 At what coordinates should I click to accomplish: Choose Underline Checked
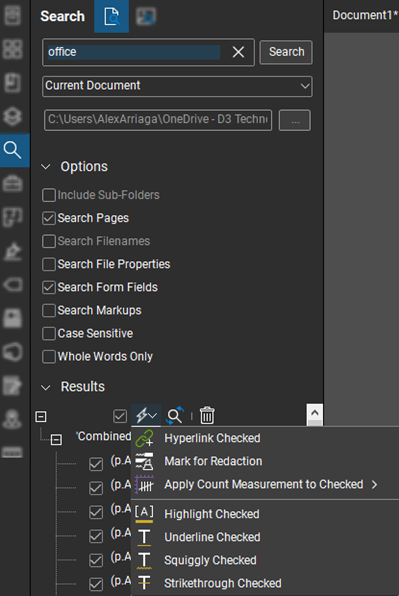click(265, 537)
